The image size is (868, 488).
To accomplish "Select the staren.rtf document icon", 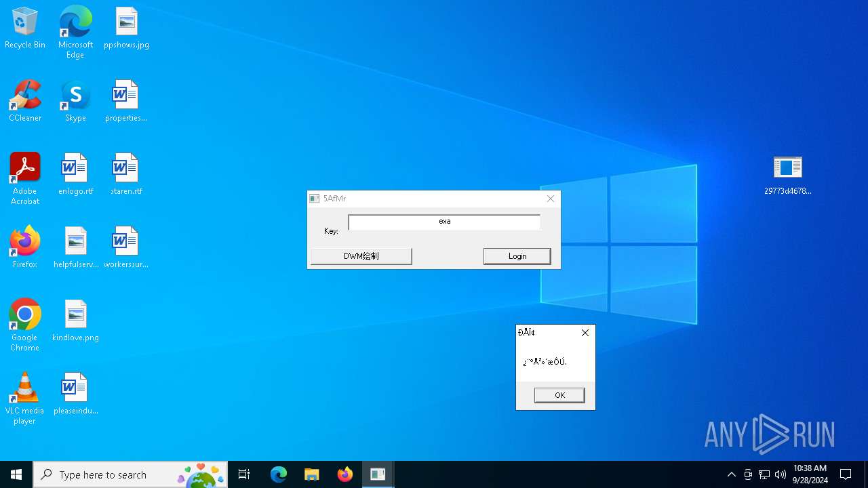I will pyautogui.click(x=126, y=175).
